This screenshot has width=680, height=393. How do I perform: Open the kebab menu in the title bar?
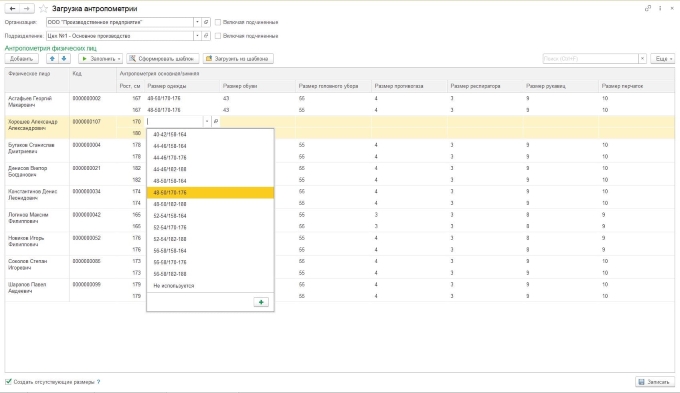(660, 8)
